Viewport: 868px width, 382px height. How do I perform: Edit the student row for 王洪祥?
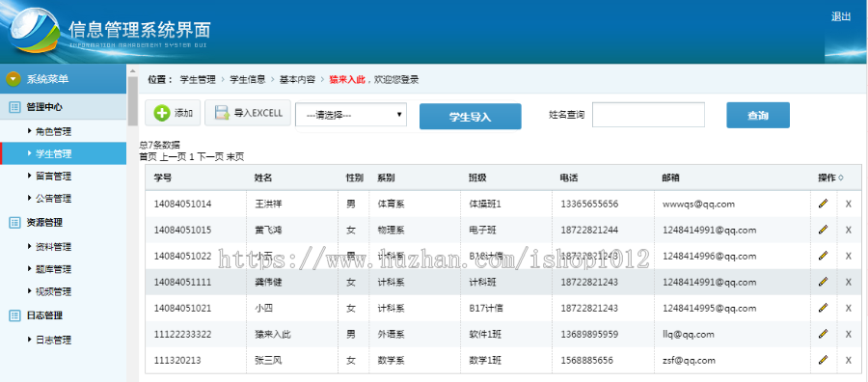coord(824,204)
